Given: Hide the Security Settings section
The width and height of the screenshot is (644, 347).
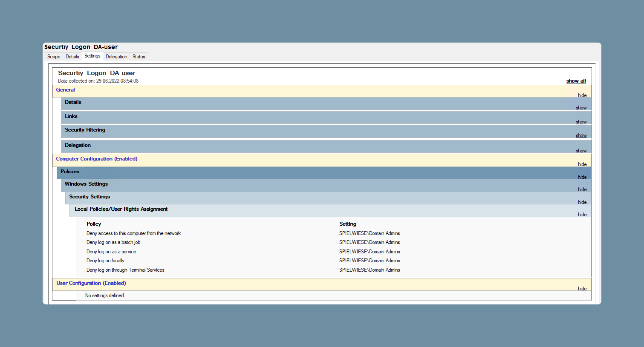Looking at the screenshot, I should pyautogui.click(x=582, y=202).
